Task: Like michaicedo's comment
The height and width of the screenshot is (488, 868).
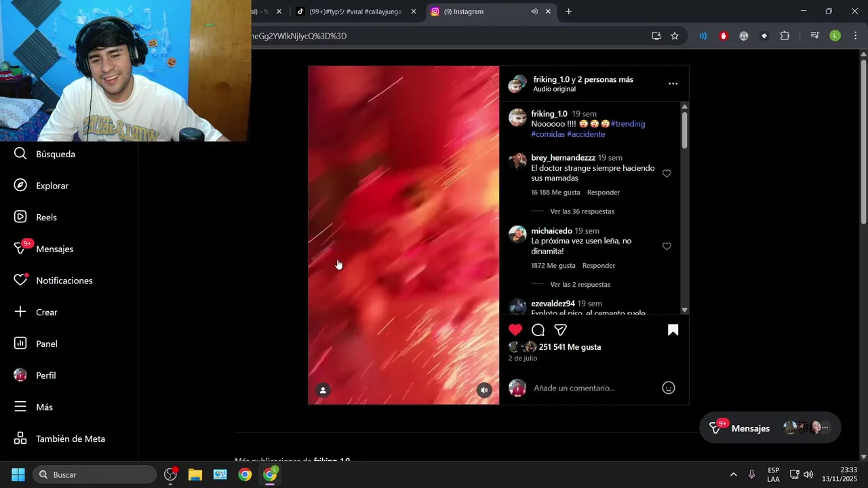Action: click(667, 247)
